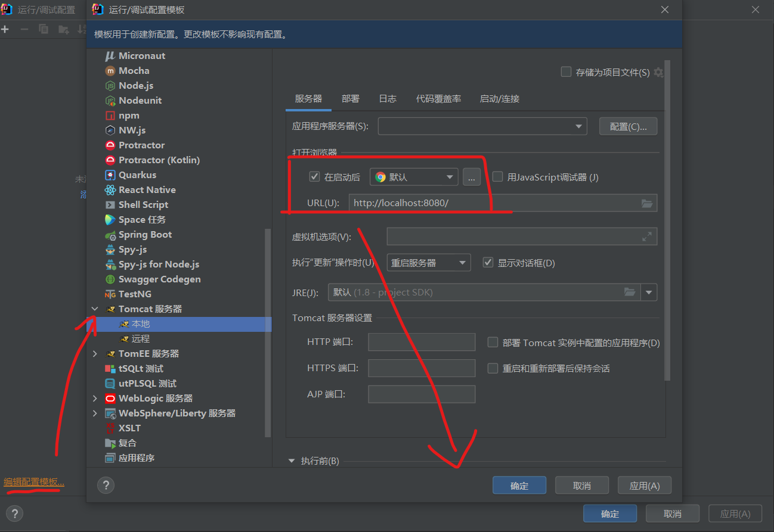Expand the 虚拟机选项 field editor

click(647, 237)
